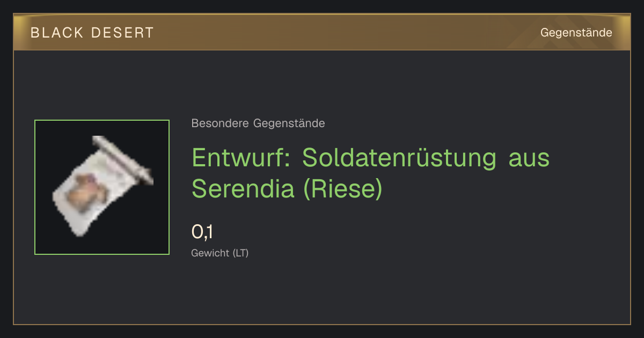Click the item title starting with Entwurf
The image size is (644, 338).
click(x=371, y=173)
